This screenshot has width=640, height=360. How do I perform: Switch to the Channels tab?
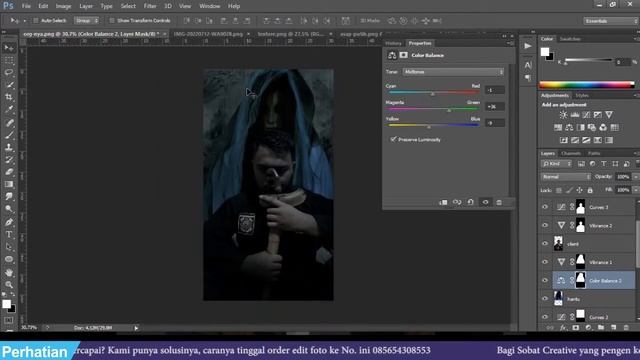(x=571, y=153)
